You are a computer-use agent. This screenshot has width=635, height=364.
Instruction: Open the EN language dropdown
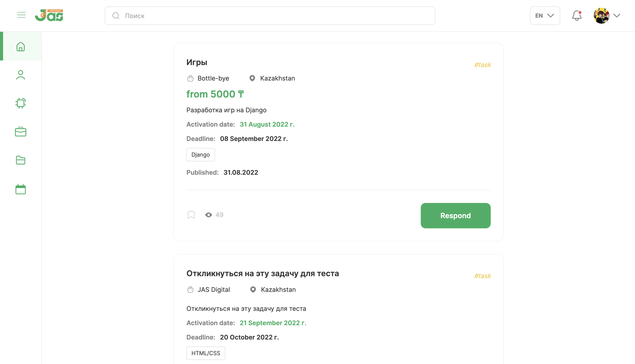(x=545, y=15)
